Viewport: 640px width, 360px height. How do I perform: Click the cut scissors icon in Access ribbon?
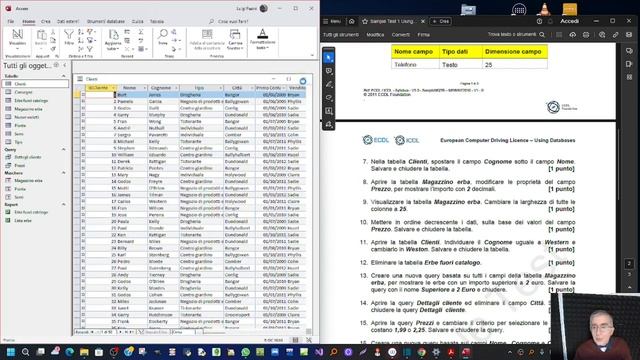(53, 32)
